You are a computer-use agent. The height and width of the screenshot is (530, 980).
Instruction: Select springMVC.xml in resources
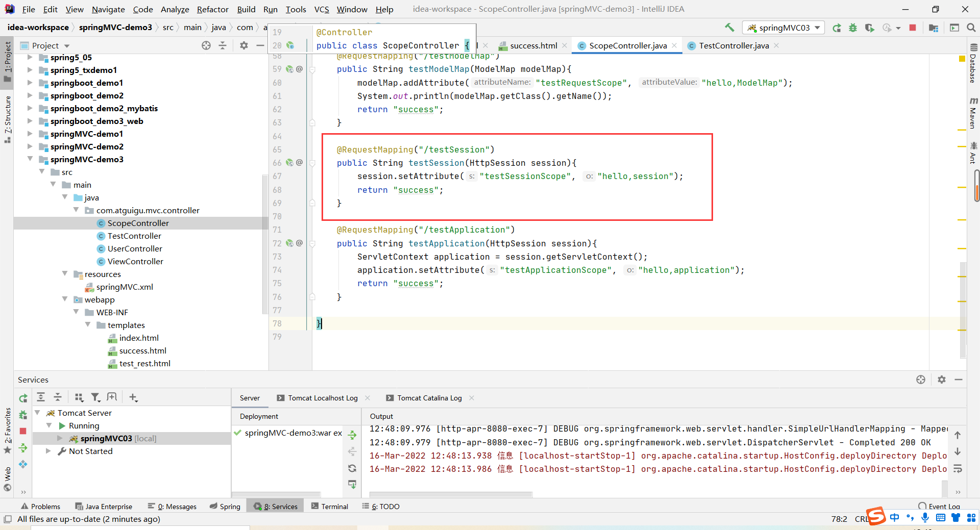(125, 287)
